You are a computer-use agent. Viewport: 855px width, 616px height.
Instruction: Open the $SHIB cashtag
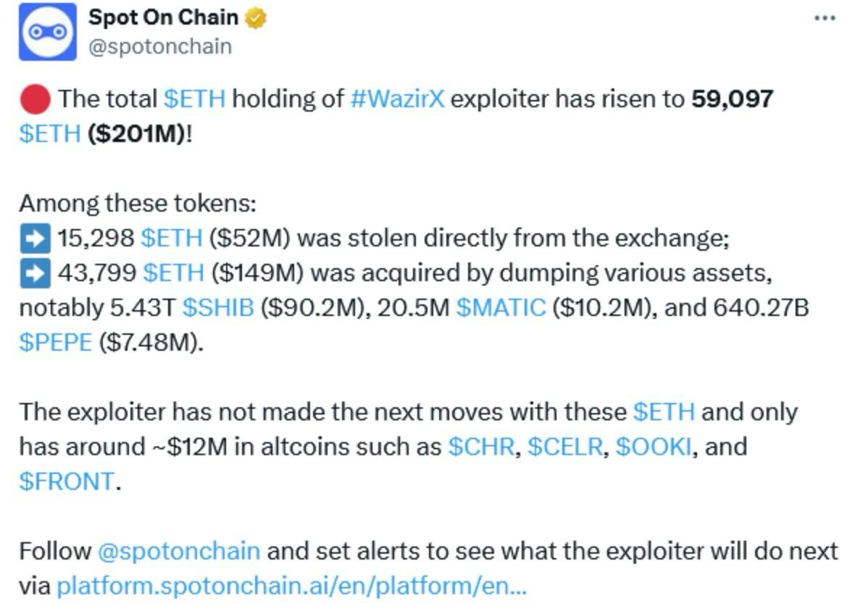(x=217, y=307)
